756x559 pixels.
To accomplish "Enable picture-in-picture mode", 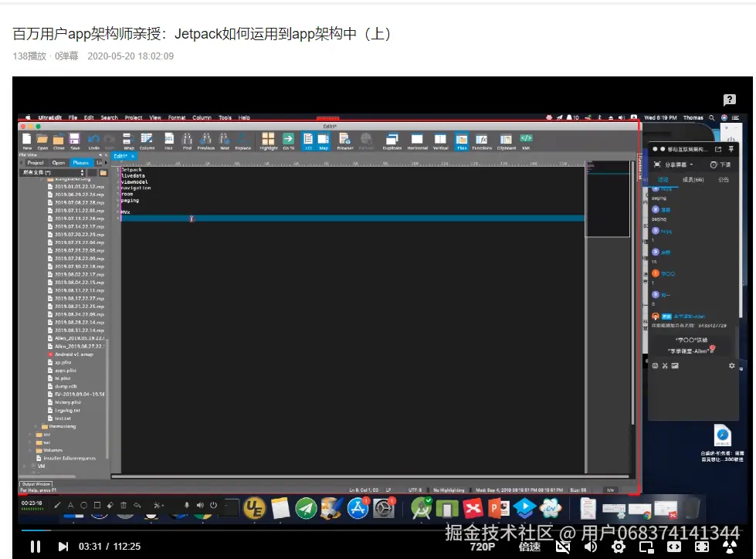I will tap(646, 547).
